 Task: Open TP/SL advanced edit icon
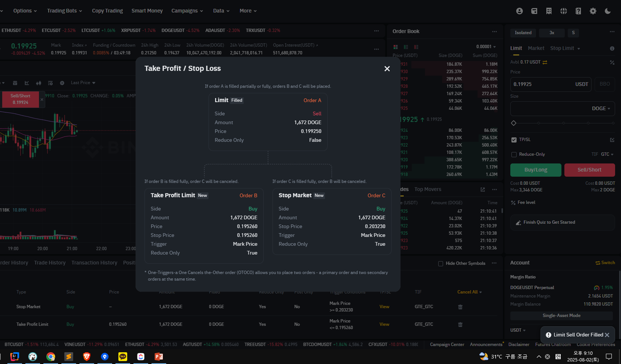[x=612, y=140]
